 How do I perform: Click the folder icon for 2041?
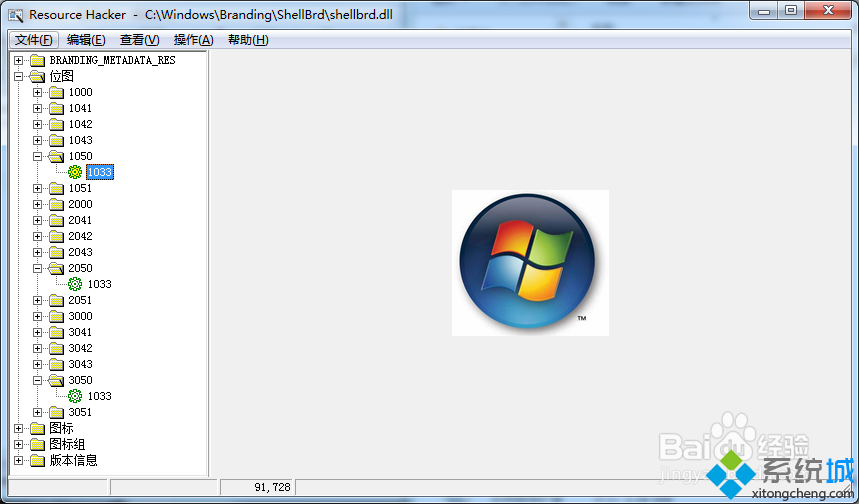point(56,220)
